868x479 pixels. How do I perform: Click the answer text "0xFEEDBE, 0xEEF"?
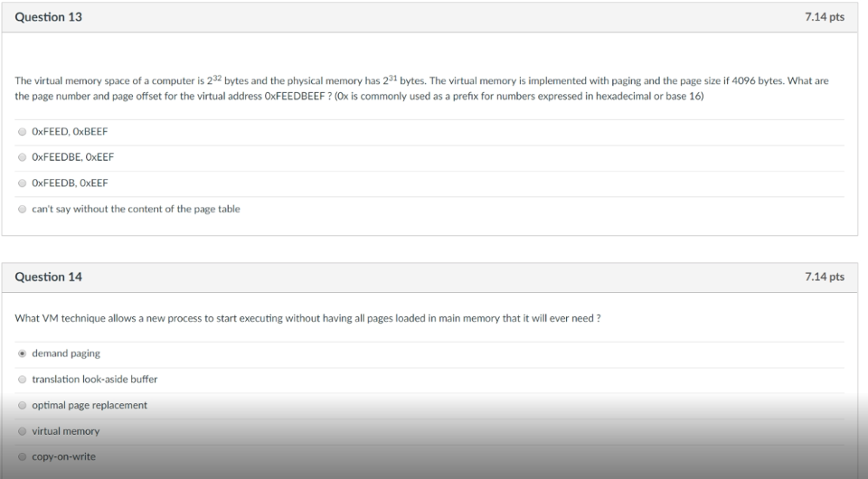point(73,157)
